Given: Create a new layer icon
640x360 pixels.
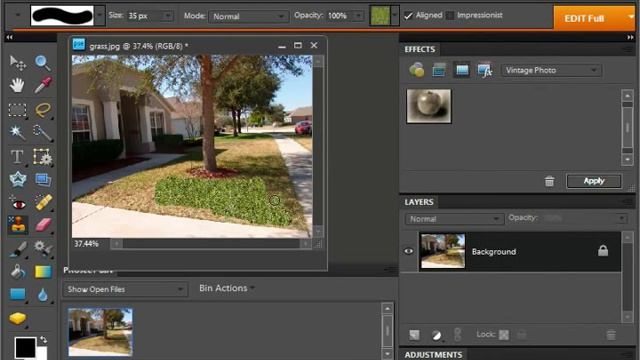Looking at the screenshot, I should click(414, 335).
